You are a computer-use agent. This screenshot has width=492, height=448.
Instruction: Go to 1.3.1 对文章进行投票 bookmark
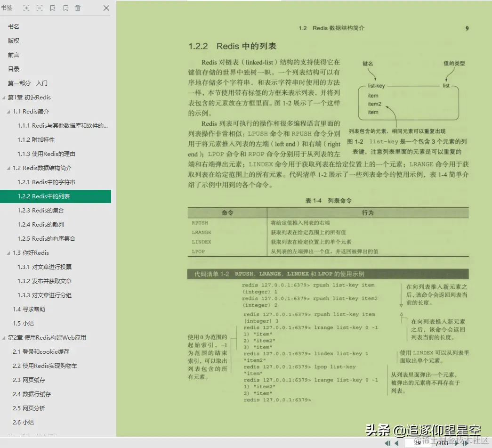[45, 267]
